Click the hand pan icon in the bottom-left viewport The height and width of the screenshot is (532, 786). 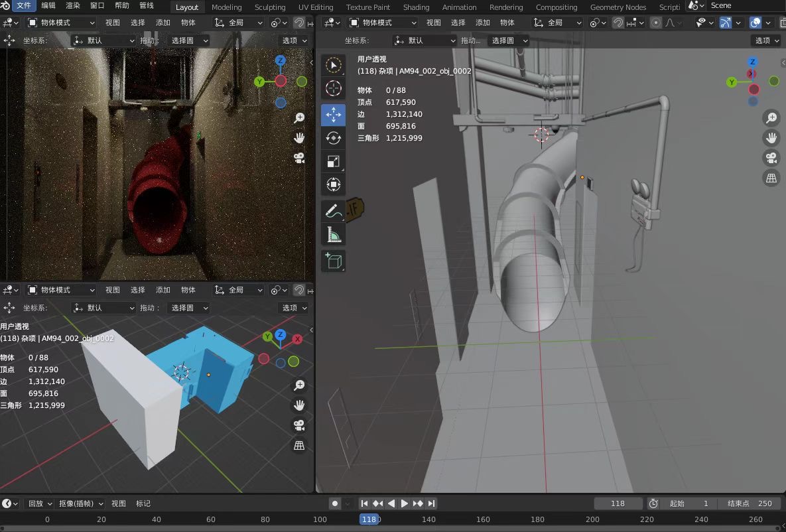click(x=299, y=405)
